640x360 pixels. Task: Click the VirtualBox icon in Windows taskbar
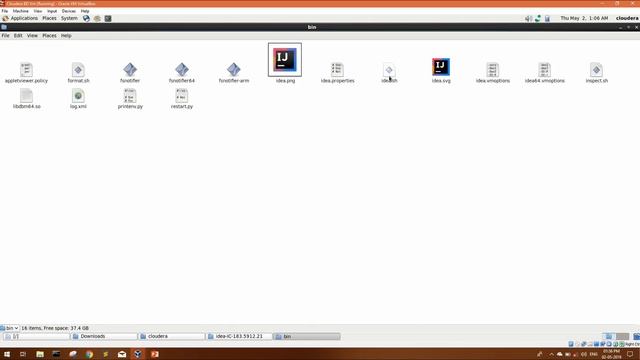[138, 354]
